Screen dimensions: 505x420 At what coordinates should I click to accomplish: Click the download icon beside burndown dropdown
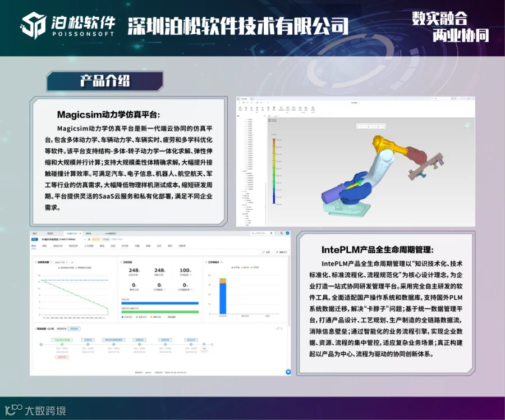click(x=72, y=262)
